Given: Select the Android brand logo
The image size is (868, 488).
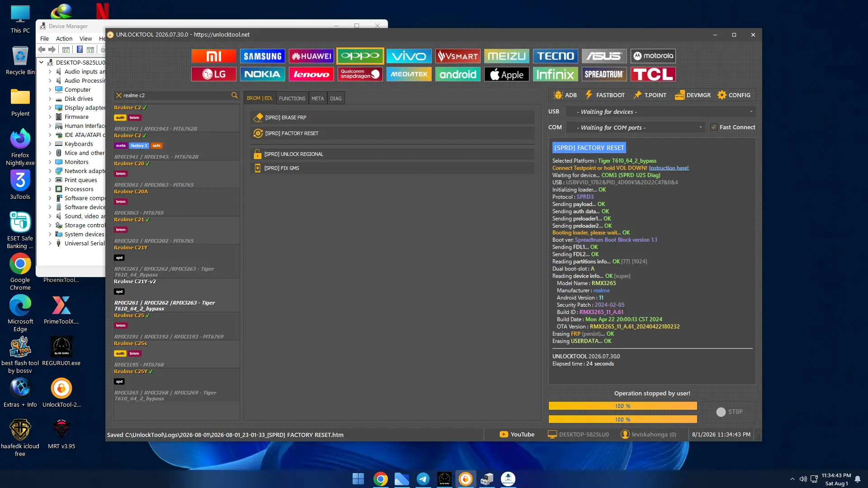Looking at the screenshot, I should tap(458, 74).
